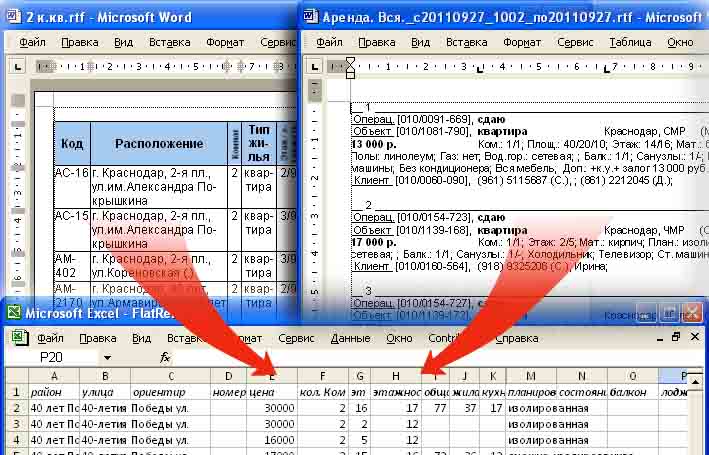Click Word document icon in 2 к.кв.rtf title bar

pyautogui.click(x=14, y=17)
